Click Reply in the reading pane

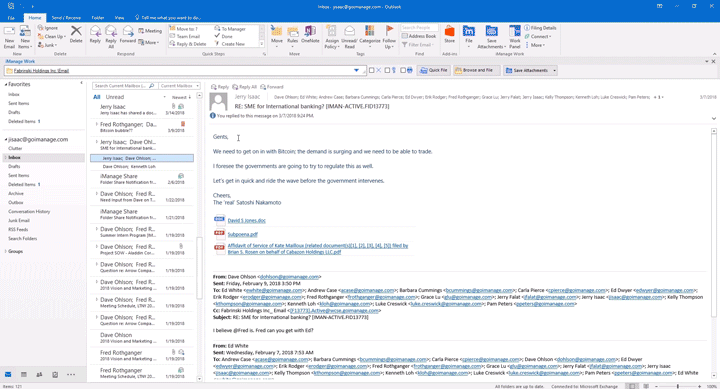[219, 87]
